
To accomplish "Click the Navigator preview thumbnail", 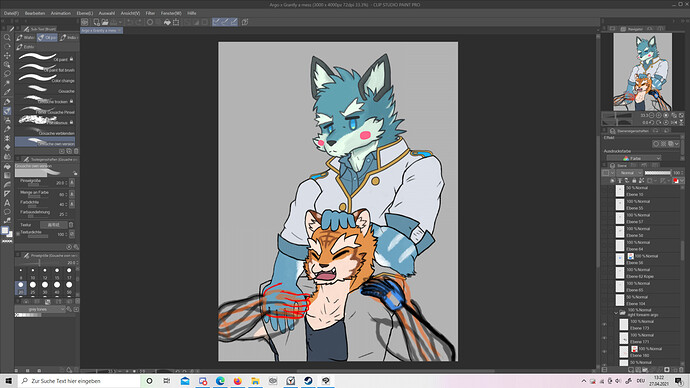I will click(642, 72).
